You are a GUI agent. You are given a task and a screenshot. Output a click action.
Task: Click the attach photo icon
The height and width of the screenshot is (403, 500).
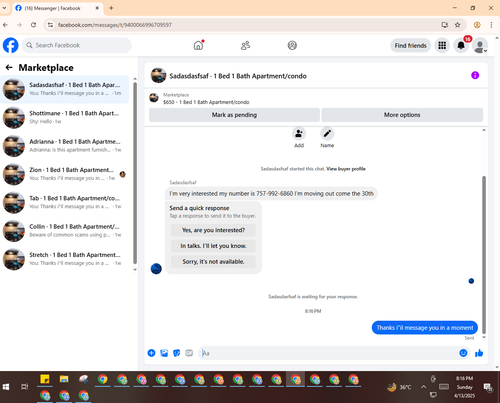pos(164,353)
